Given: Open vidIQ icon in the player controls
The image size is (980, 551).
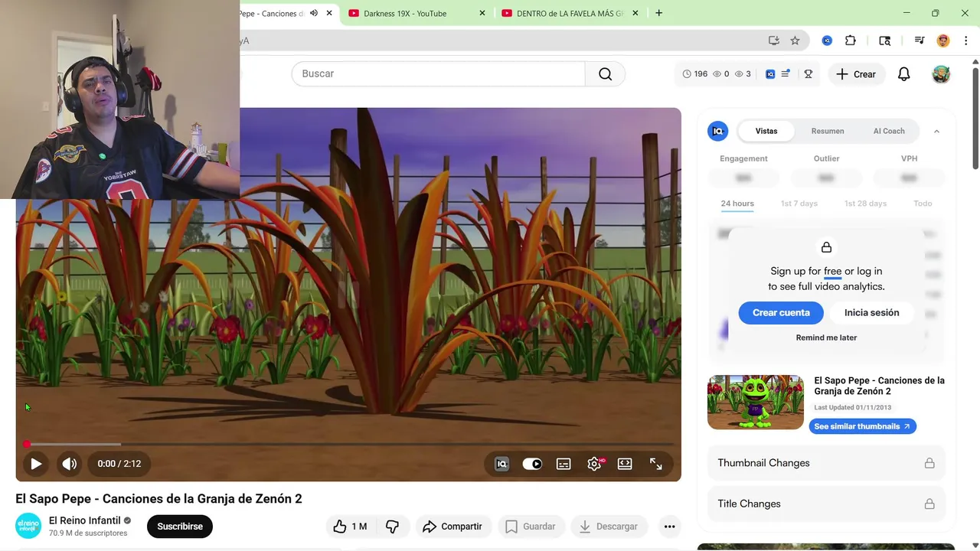Looking at the screenshot, I should (501, 464).
